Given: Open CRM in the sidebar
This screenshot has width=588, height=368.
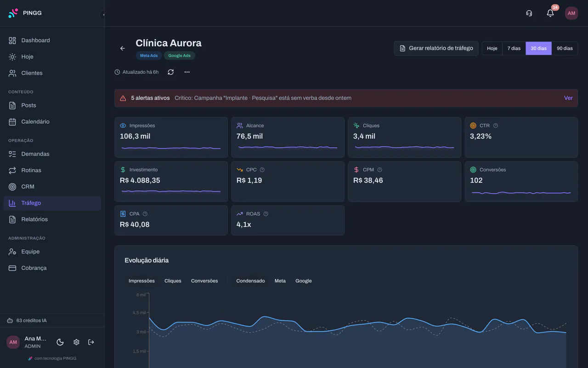Looking at the screenshot, I should point(52,186).
